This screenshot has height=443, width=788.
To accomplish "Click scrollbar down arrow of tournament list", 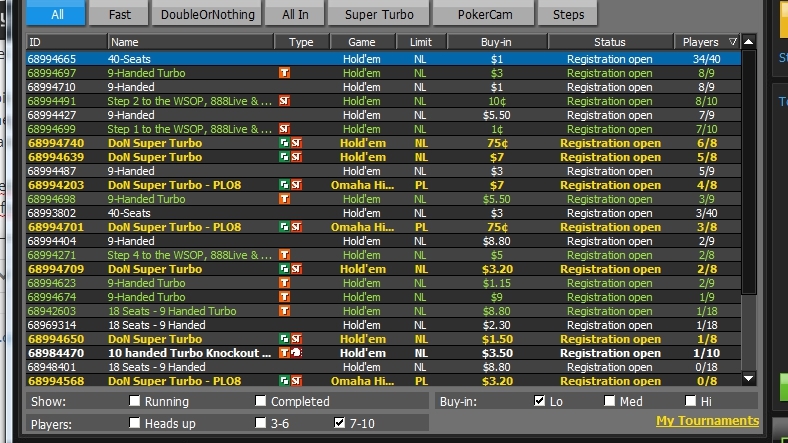I will point(749,379).
